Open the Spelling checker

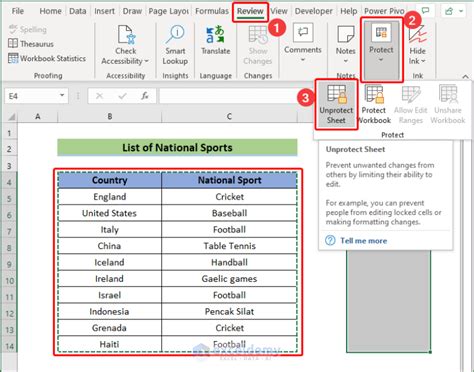(27, 29)
